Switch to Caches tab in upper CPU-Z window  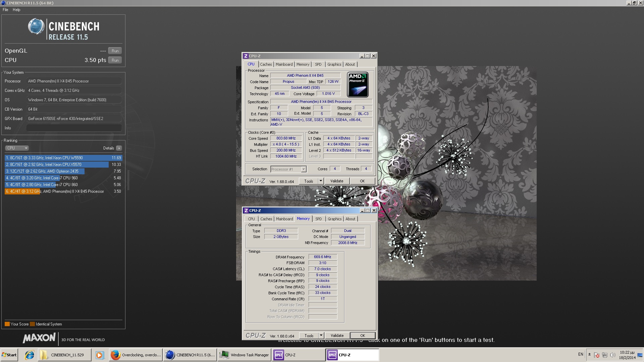pyautogui.click(x=266, y=64)
